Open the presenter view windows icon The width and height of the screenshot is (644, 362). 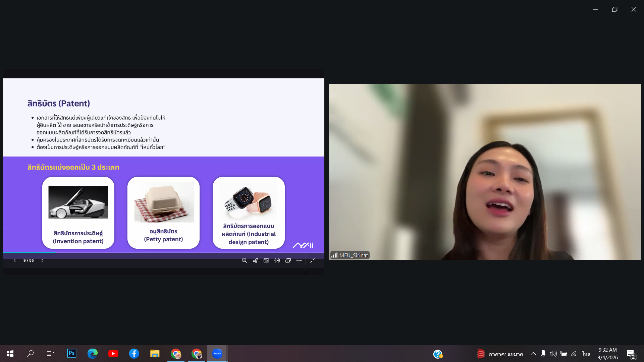[288, 260]
